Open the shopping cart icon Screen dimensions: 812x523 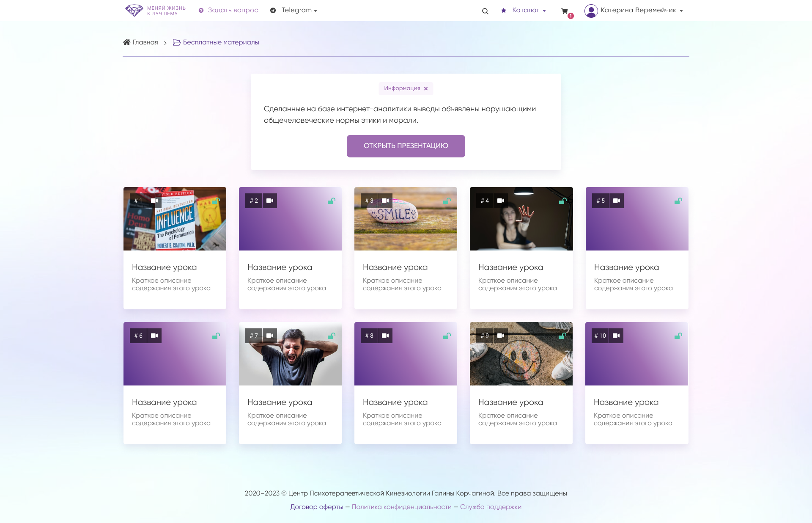click(x=565, y=11)
